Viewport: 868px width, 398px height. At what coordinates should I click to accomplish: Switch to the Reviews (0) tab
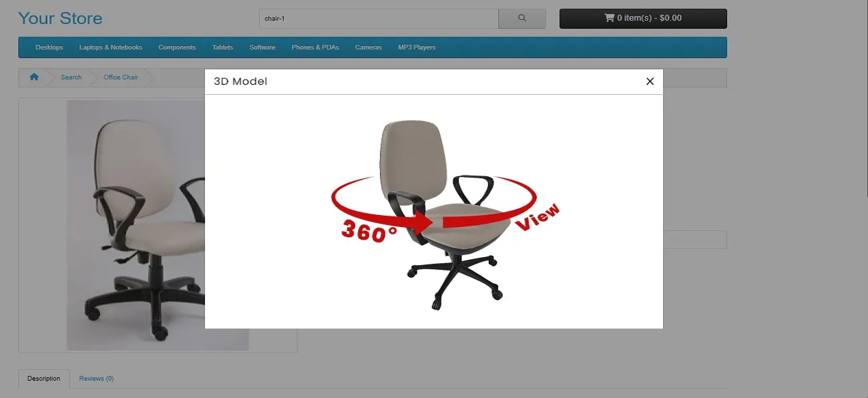click(x=96, y=379)
